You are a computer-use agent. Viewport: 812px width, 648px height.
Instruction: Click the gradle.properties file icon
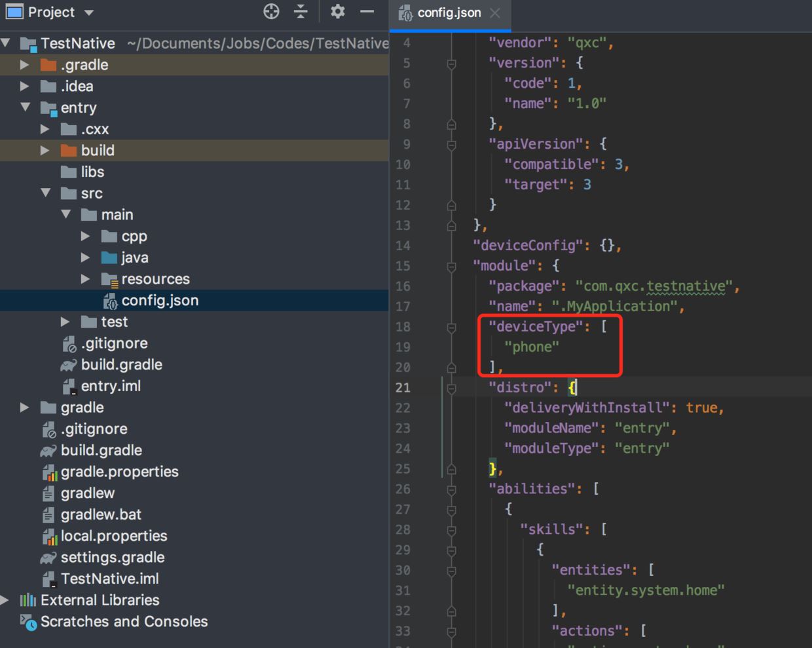tap(49, 472)
